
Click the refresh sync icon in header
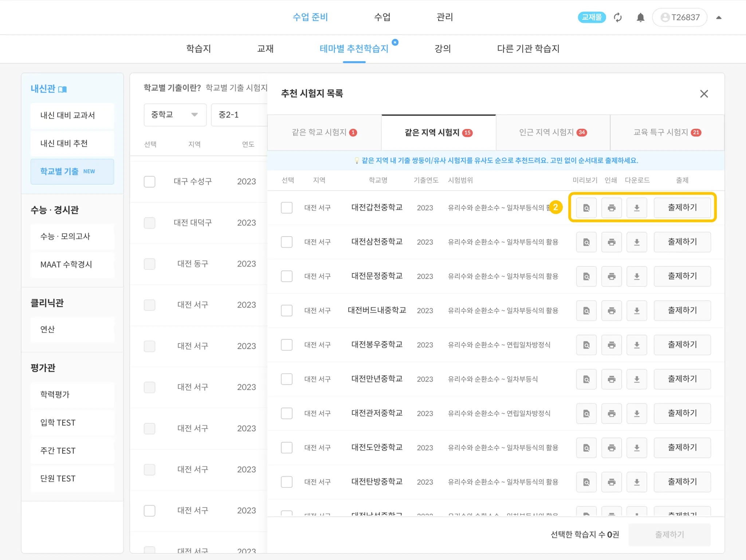tap(618, 17)
